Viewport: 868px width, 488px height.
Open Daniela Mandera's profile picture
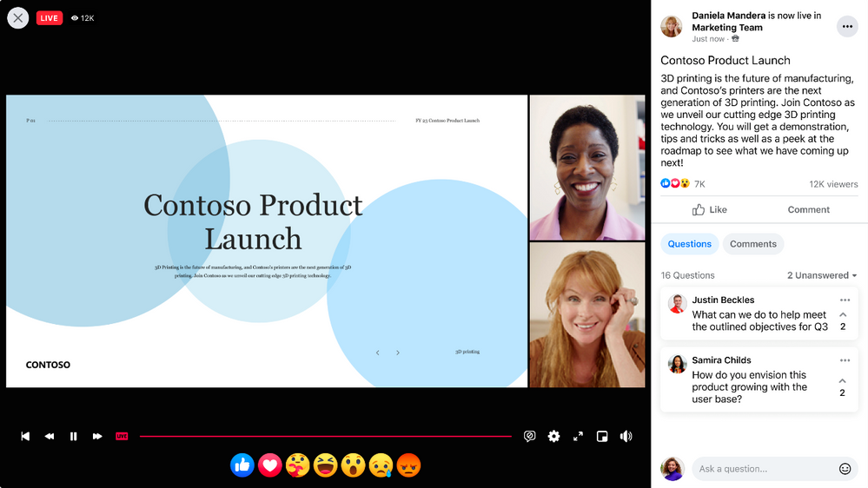[x=672, y=26]
